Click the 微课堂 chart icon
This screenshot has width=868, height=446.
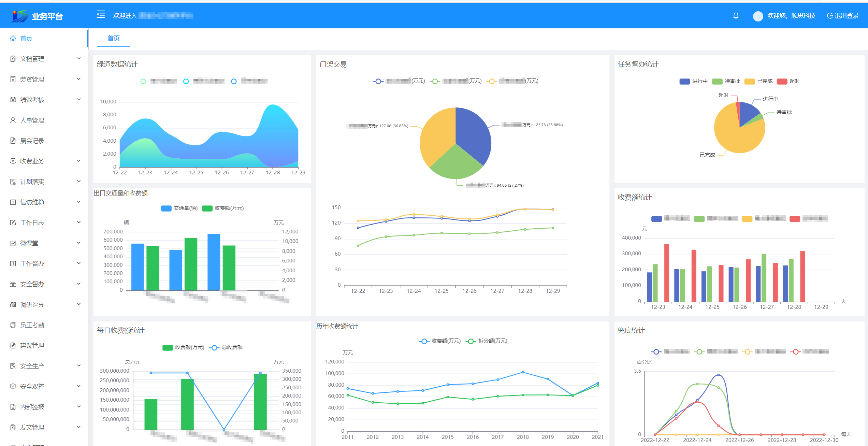[13, 243]
